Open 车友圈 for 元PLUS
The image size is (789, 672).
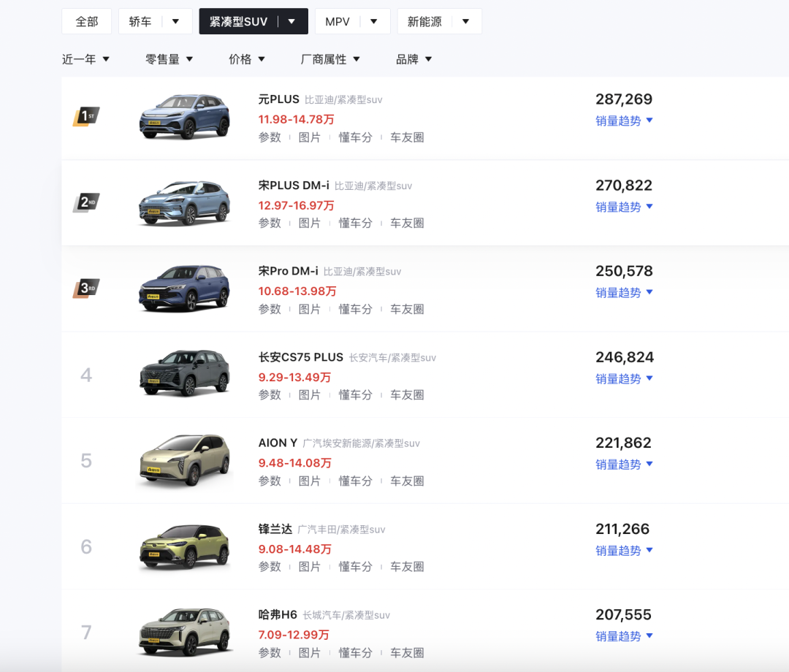click(407, 137)
